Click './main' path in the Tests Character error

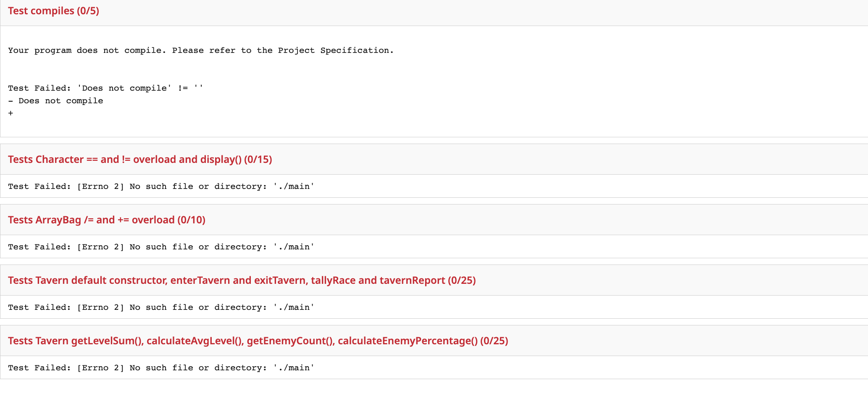tap(294, 186)
